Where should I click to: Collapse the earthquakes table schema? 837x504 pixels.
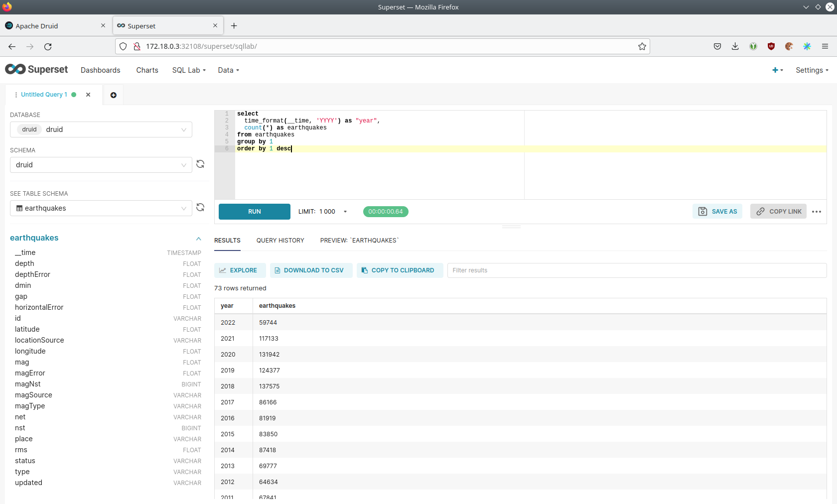(x=198, y=239)
